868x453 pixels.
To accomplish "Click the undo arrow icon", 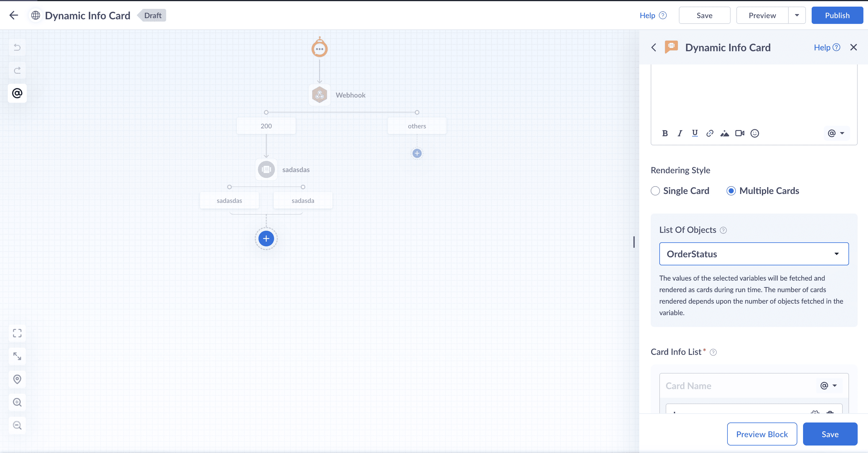I will point(17,47).
